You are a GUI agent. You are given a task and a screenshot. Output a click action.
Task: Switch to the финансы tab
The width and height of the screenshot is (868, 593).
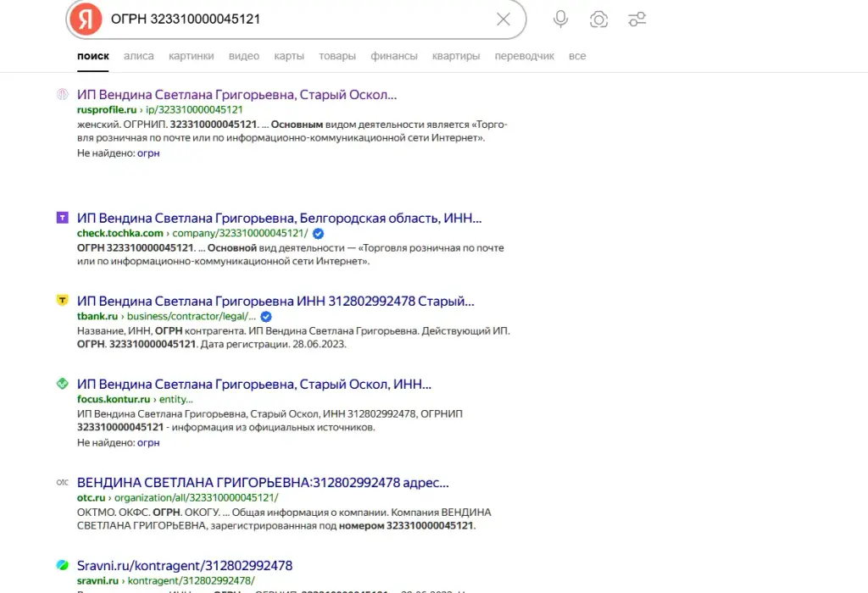click(x=394, y=56)
